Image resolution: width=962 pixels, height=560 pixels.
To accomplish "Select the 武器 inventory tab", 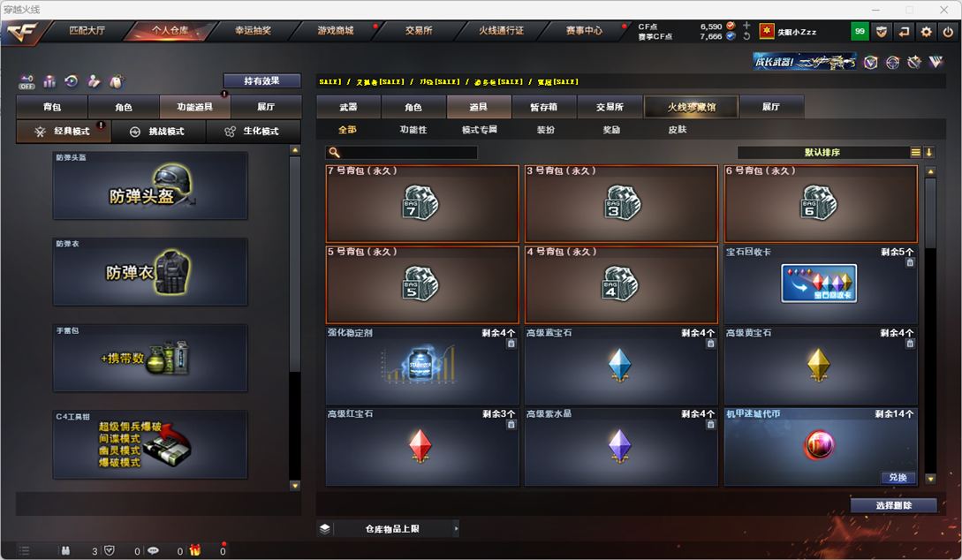I will point(348,107).
